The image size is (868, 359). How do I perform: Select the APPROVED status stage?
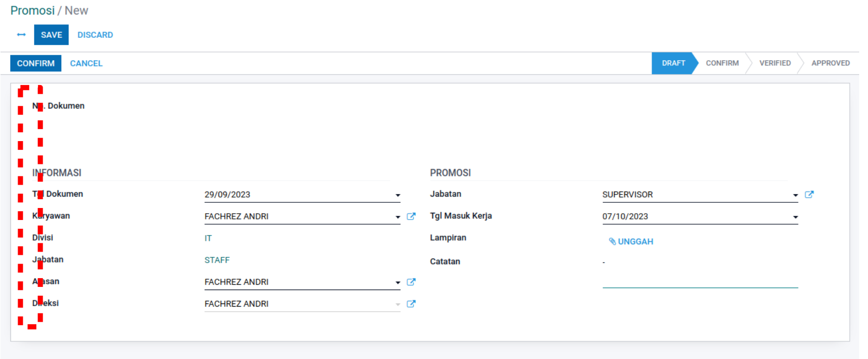[x=830, y=63]
